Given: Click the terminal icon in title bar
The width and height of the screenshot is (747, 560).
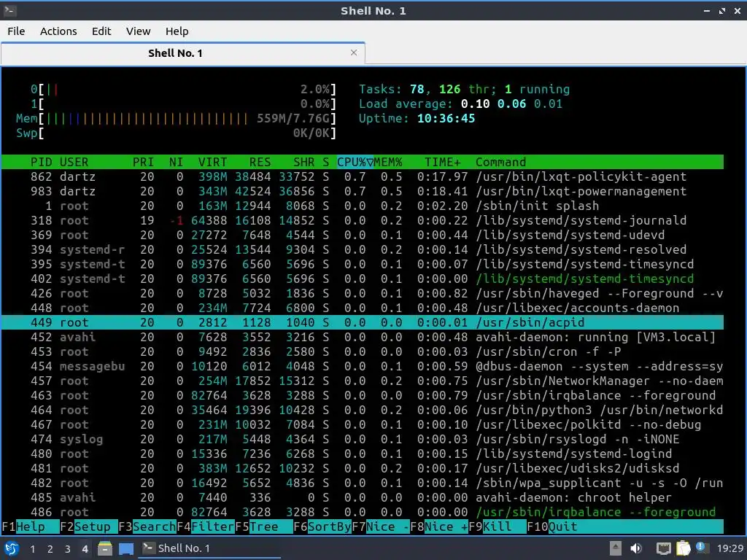Looking at the screenshot, I should pos(9,10).
